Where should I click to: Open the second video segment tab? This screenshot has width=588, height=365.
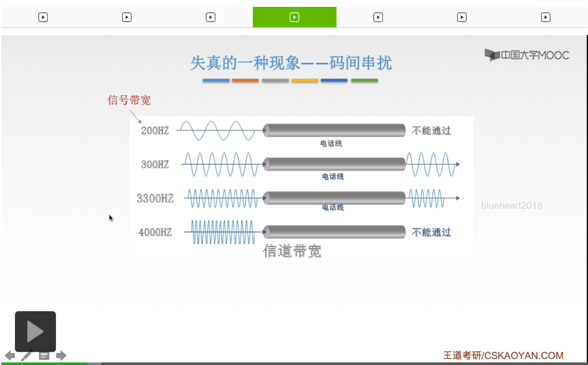(x=127, y=17)
